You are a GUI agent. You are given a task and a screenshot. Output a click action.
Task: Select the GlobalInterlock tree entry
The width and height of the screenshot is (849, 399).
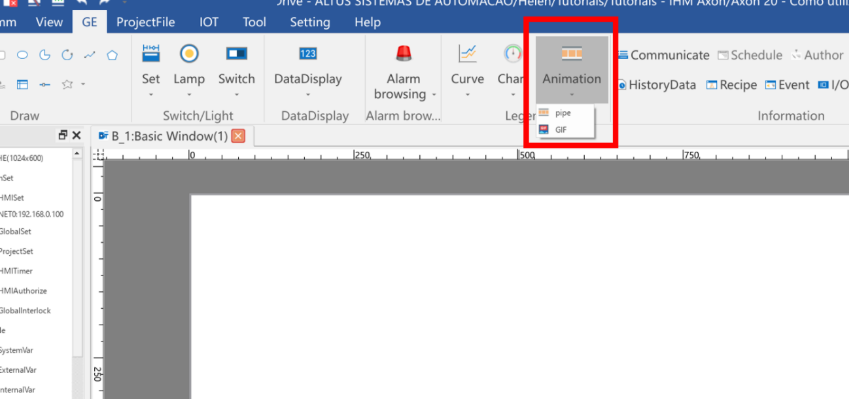pyautogui.click(x=25, y=311)
